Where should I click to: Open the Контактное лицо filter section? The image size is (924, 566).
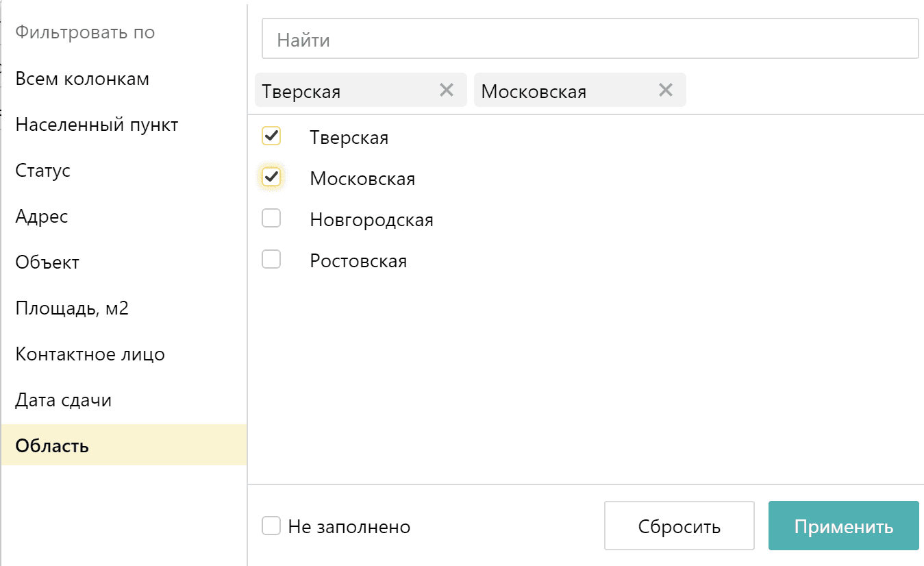(90, 354)
